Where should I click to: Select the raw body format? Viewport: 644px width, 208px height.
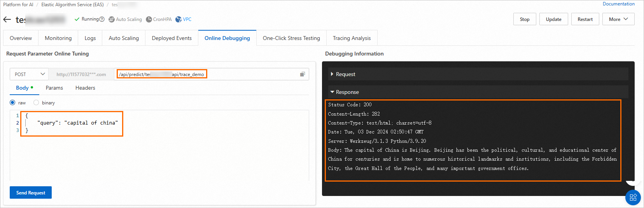click(x=12, y=103)
